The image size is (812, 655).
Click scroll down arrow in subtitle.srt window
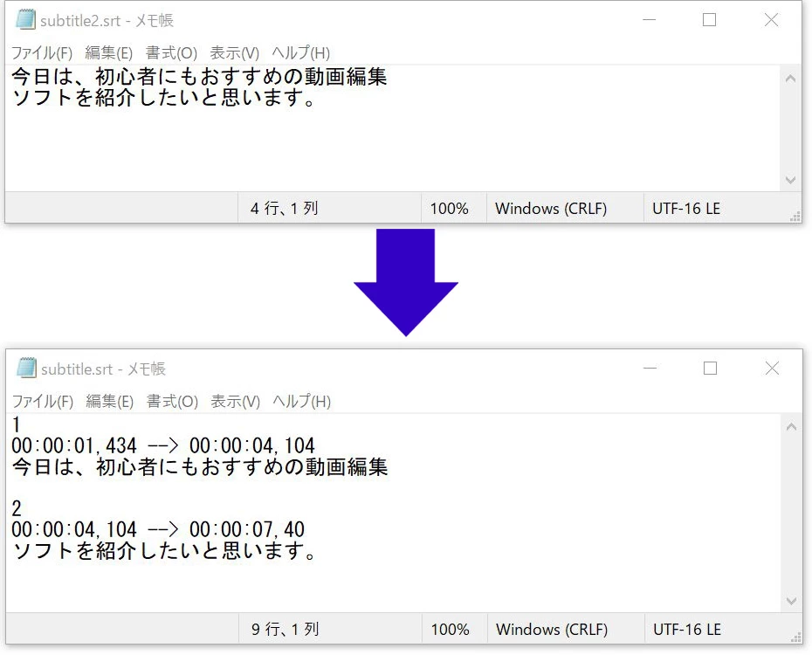point(791,601)
